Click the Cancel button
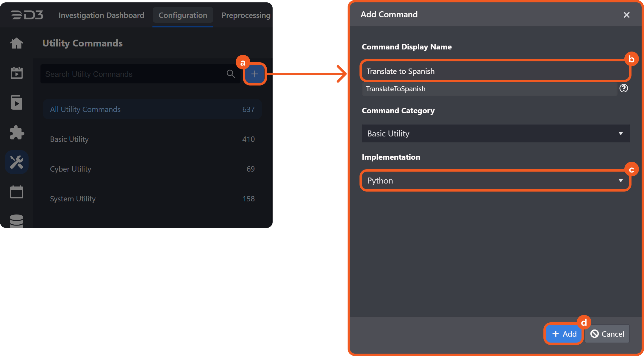644x356 pixels. click(607, 334)
